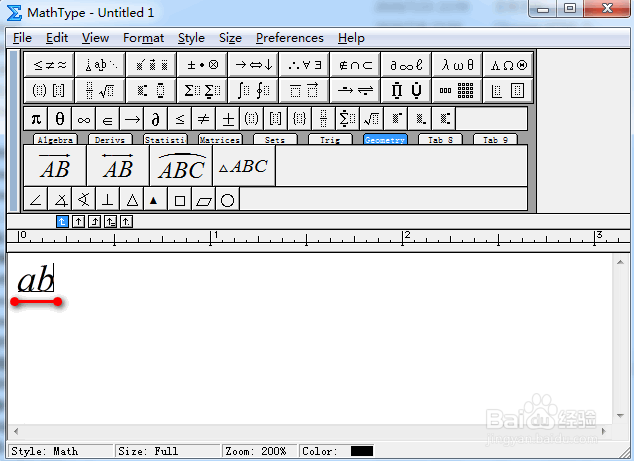Screen dimensions: 634x461
Task: Open the relational symbols palette (≤≠≈)
Action: tap(49, 64)
